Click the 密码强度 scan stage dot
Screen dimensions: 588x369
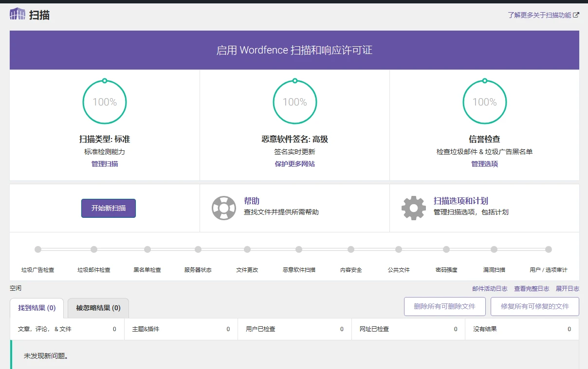(446, 249)
